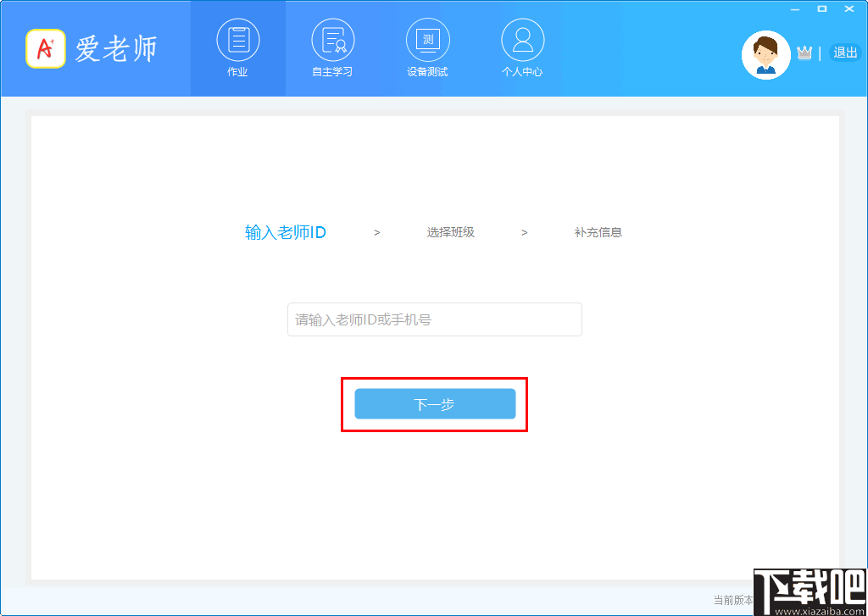
Task: Click the crown VIP icon
Action: 804,53
